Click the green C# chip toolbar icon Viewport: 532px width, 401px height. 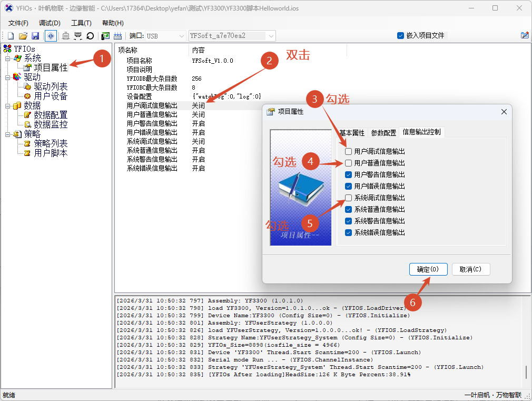pos(105,36)
